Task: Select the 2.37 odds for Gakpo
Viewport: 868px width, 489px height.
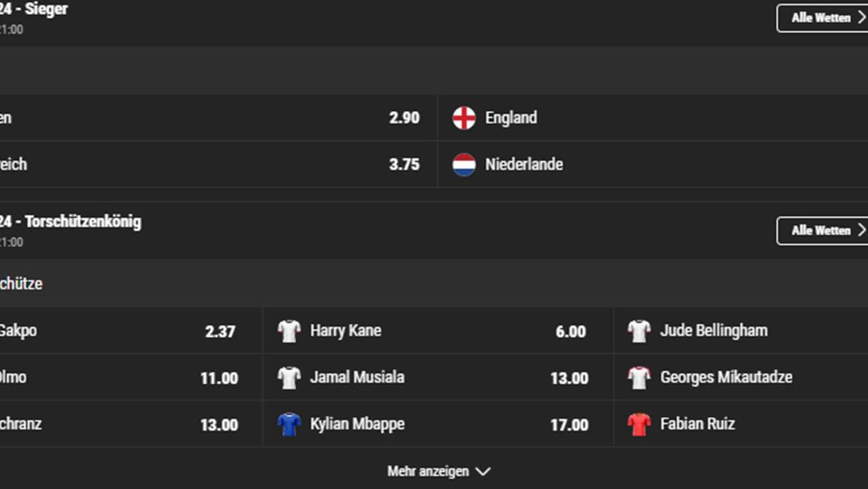Action: (221, 330)
